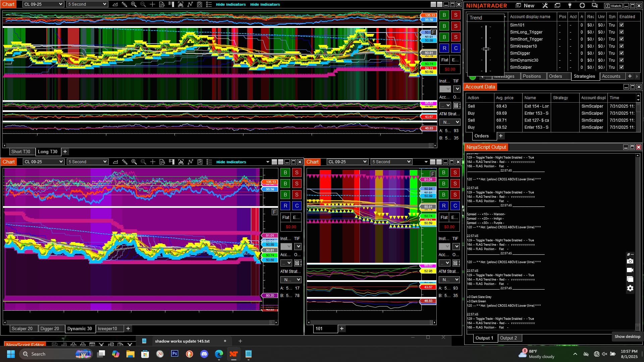Uncheck Enabled checkbox for SimScalper
This screenshot has width=644, height=362.
[x=622, y=67]
